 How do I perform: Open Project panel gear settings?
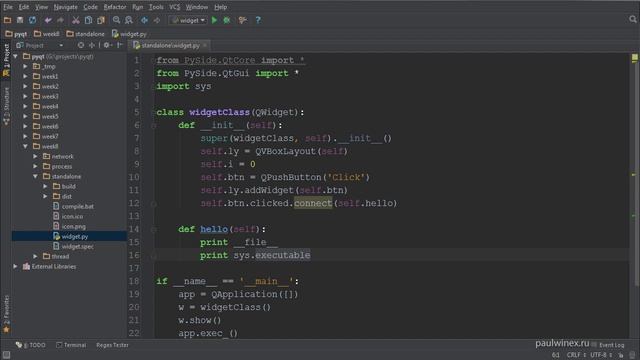pyautogui.click(x=107, y=45)
